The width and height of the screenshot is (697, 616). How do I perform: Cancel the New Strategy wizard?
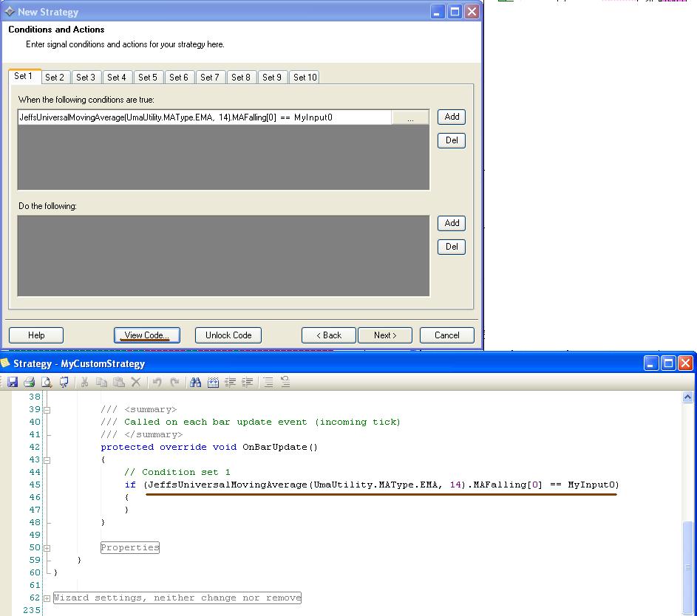pyautogui.click(x=446, y=335)
